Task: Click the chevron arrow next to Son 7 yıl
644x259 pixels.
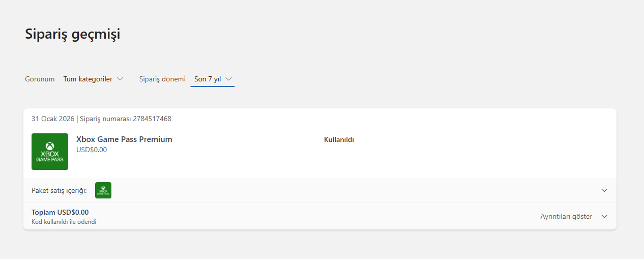Action: click(228, 79)
